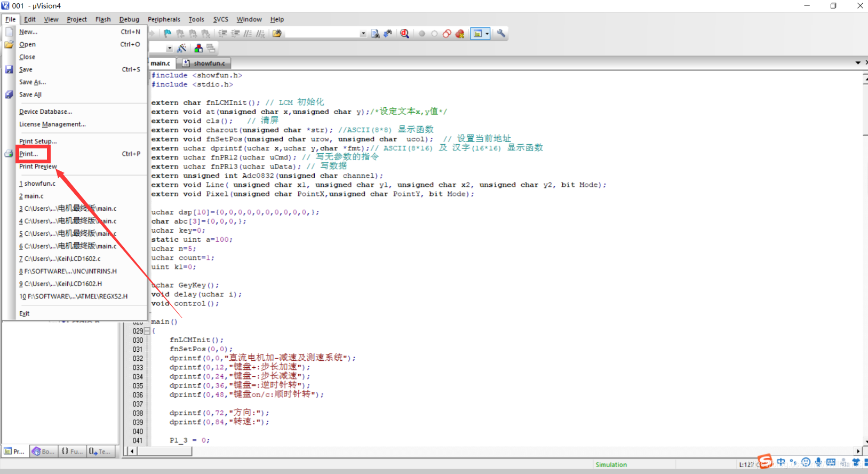Open recent file 10 REGX52.H
Screen dimensions: 868x474
point(75,296)
